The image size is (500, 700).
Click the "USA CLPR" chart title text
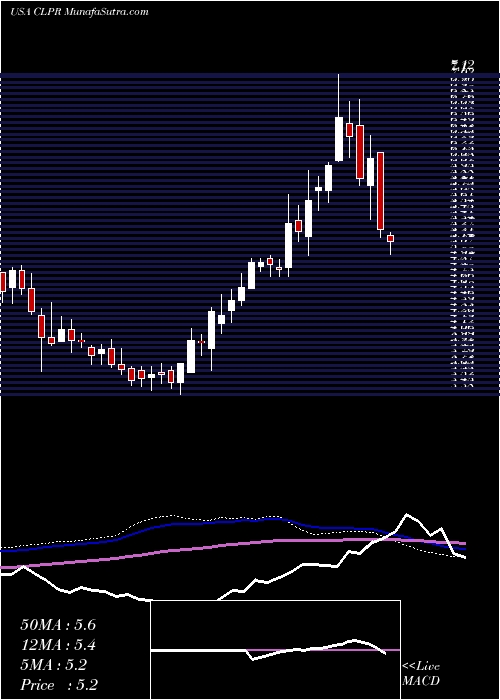[36, 12]
